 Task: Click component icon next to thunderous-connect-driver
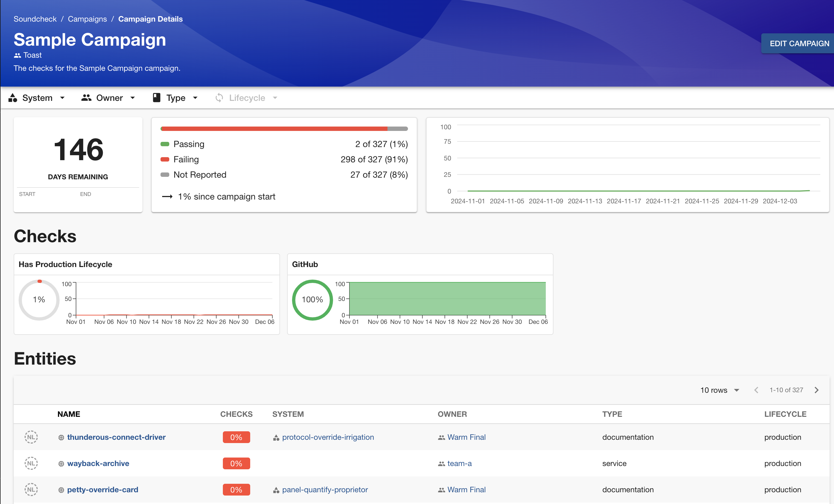61,437
